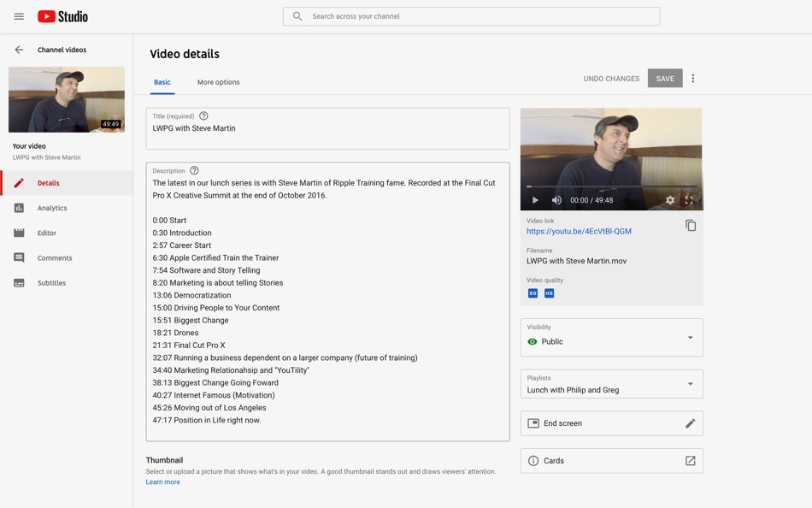This screenshot has height=508, width=812.
Task: Open Subtitles in the sidebar
Action: 67,283
